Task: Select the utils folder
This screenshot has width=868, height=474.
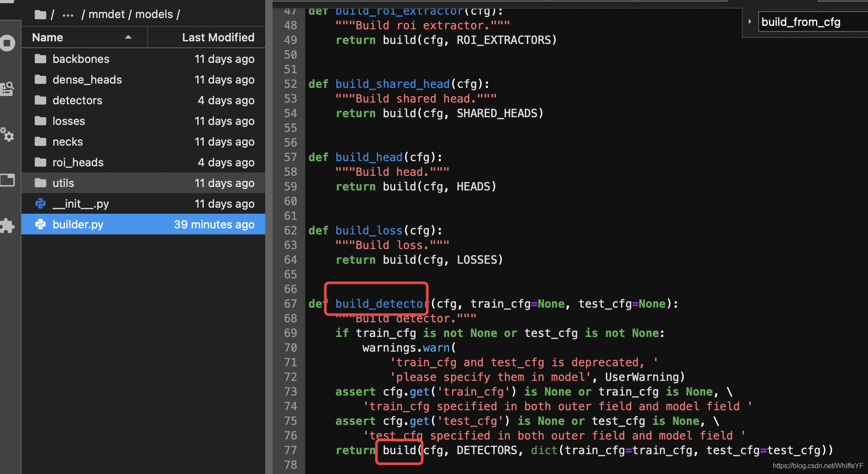Action: pyautogui.click(x=63, y=183)
